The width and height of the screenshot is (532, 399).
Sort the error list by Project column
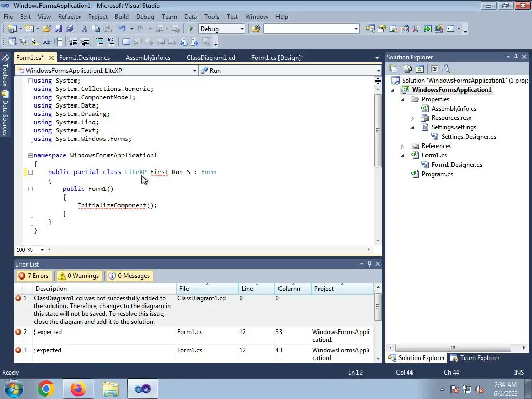[x=342, y=288]
